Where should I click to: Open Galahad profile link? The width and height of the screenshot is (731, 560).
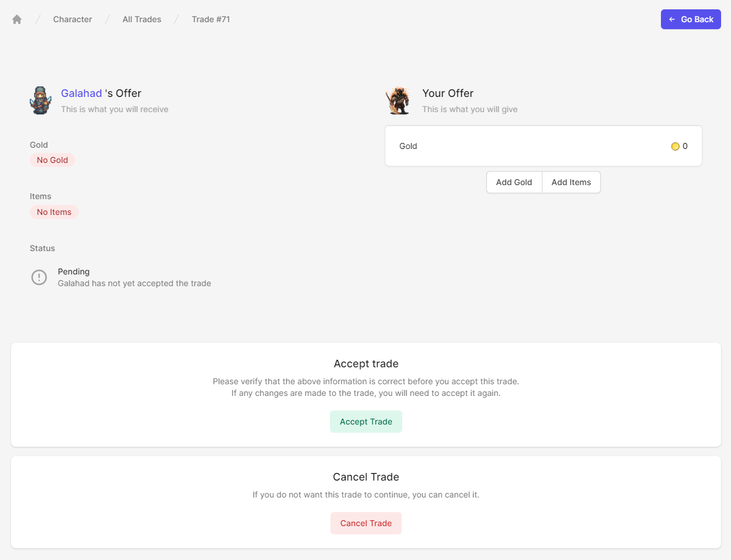tap(82, 93)
